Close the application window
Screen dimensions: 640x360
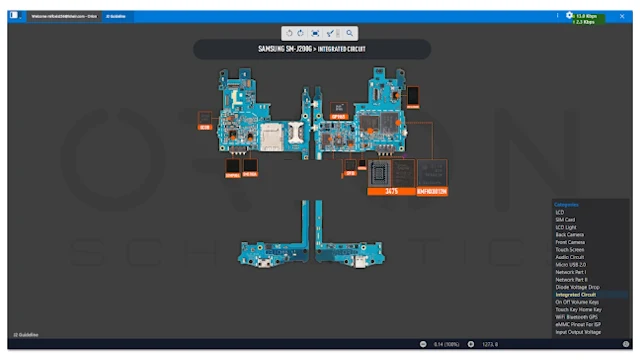click(622, 16)
